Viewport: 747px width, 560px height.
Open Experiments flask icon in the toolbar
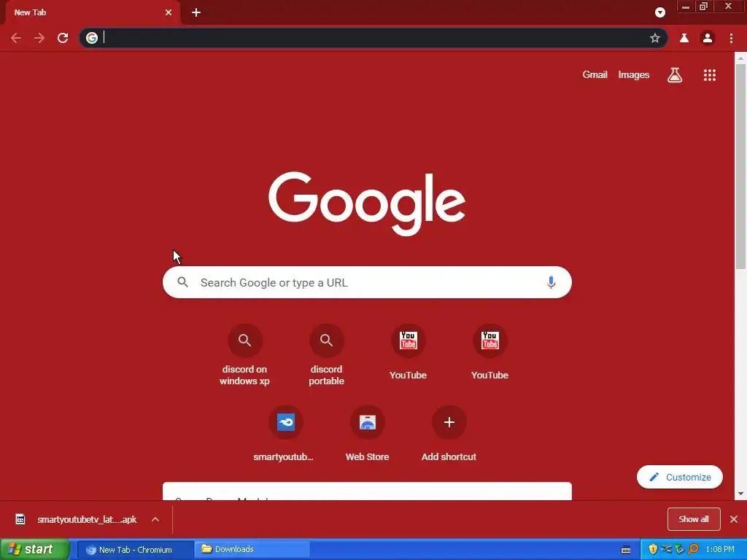(x=684, y=38)
